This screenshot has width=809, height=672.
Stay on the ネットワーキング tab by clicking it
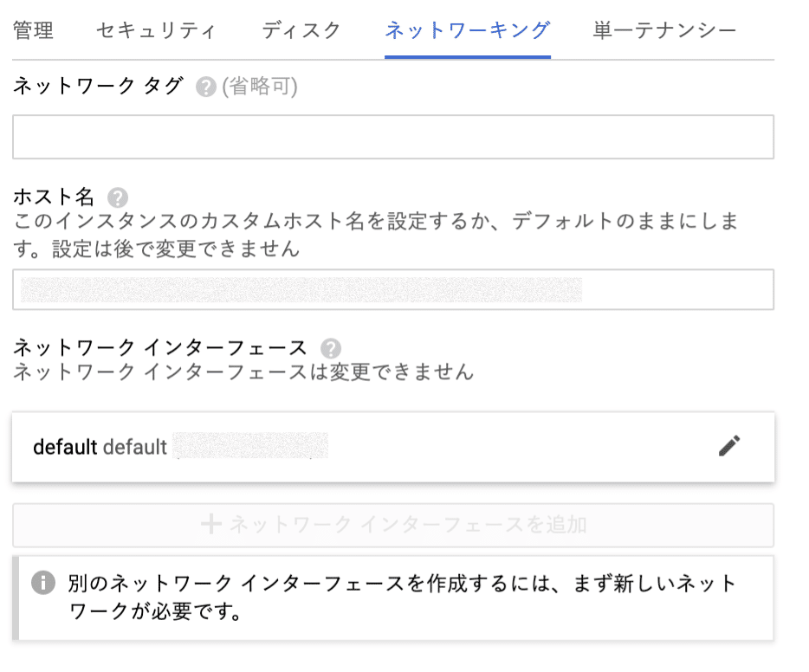point(466,29)
